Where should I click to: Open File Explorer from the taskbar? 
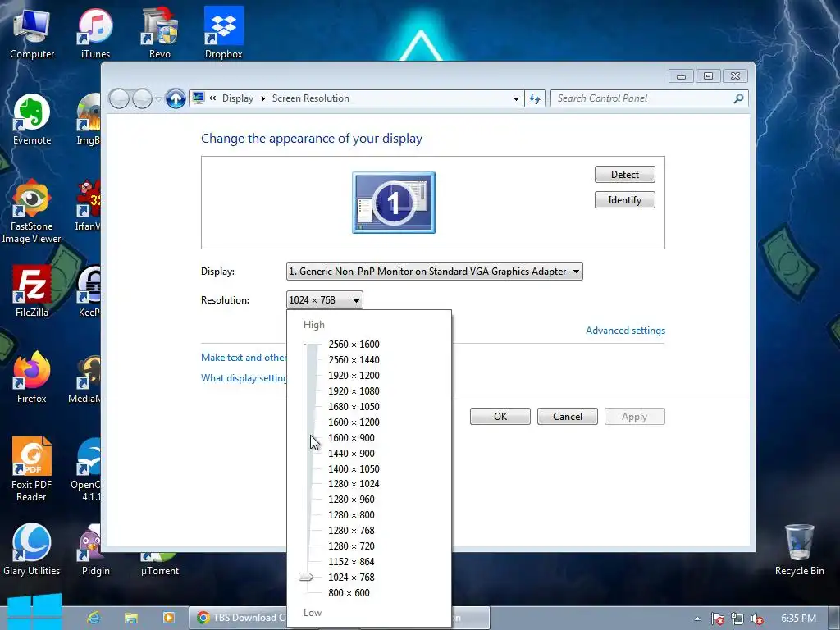131,618
